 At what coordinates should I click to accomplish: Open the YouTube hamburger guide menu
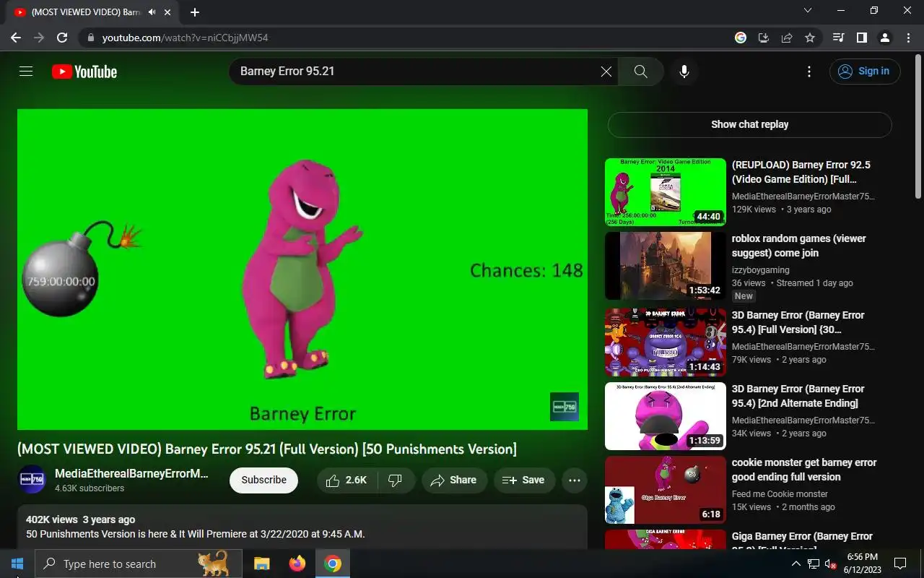tap(26, 72)
